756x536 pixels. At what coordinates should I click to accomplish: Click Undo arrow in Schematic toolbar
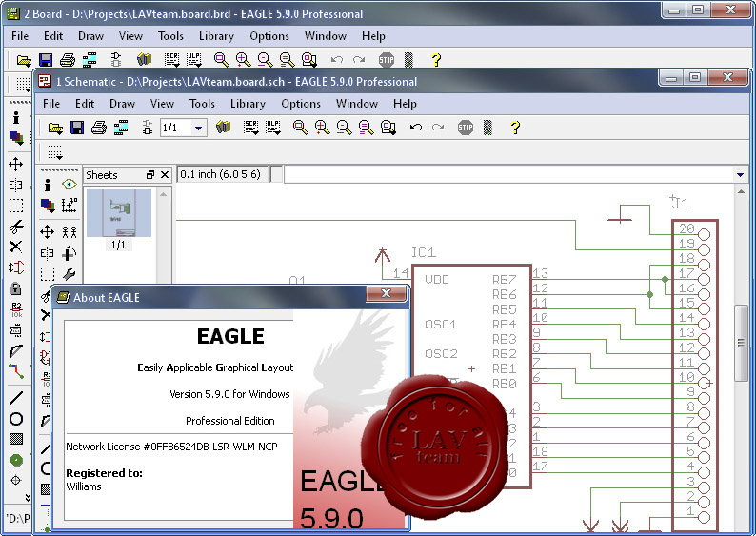[415, 128]
